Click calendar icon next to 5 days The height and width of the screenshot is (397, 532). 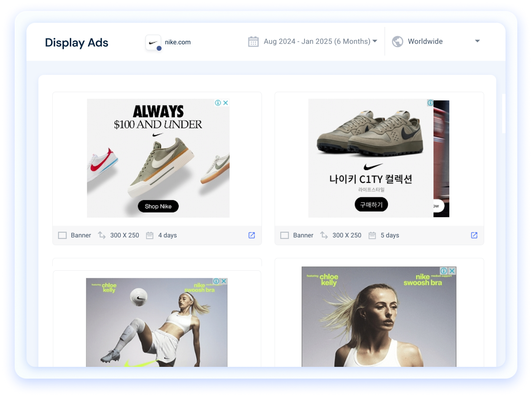pyautogui.click(x=372, y=235)
